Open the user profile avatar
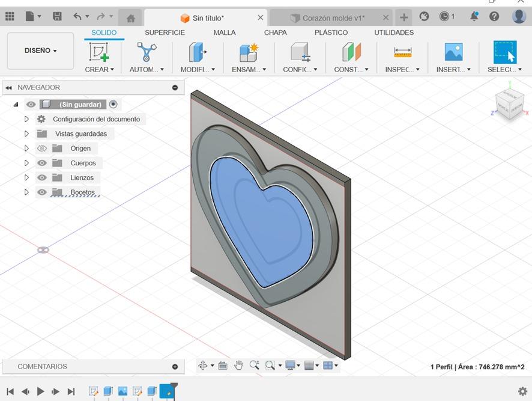This screenshot has height=401, width=532. 519,16
